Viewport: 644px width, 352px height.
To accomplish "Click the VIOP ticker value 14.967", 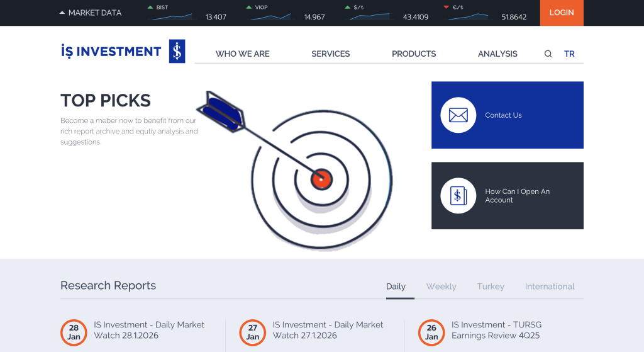I will (x=314, y=17).
